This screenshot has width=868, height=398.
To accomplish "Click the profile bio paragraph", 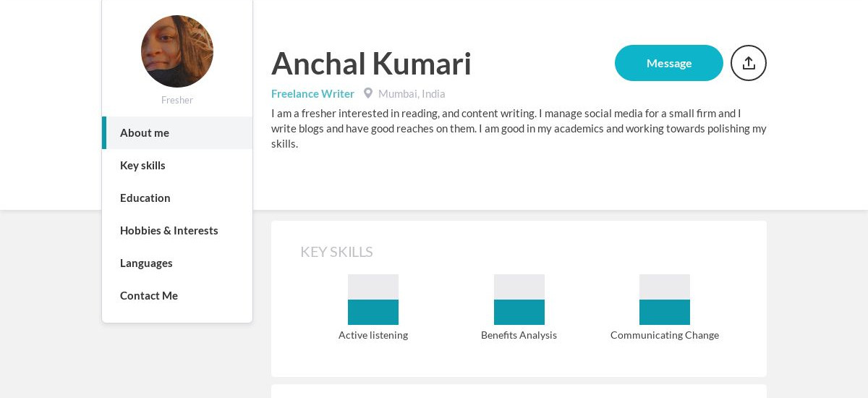I will 519,128.
